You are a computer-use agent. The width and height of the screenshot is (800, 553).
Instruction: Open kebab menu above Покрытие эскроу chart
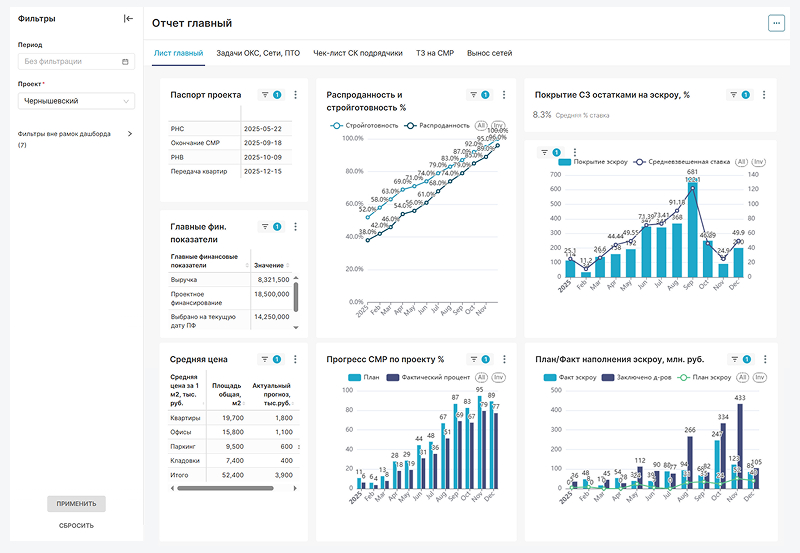click(x=575, y=152)
